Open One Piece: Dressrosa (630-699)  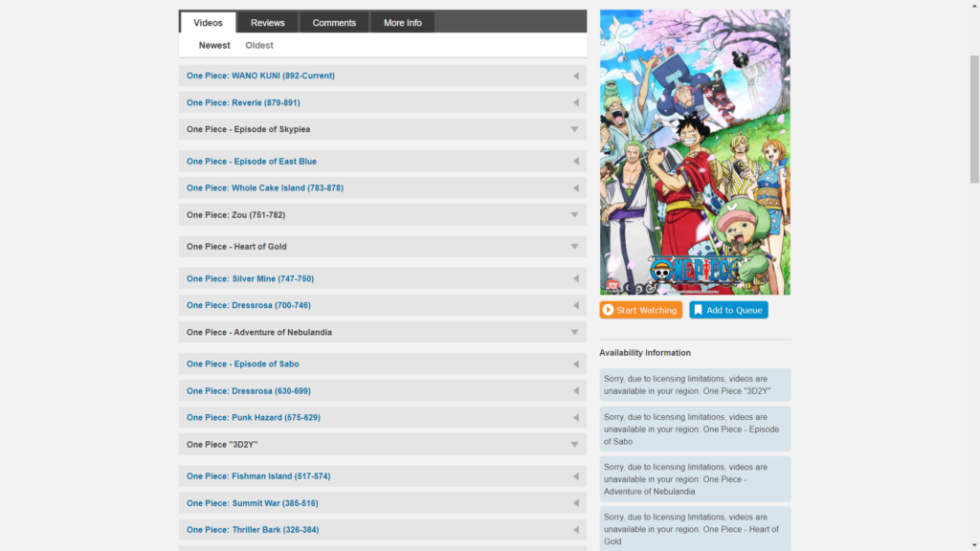(x=248, y=391)
